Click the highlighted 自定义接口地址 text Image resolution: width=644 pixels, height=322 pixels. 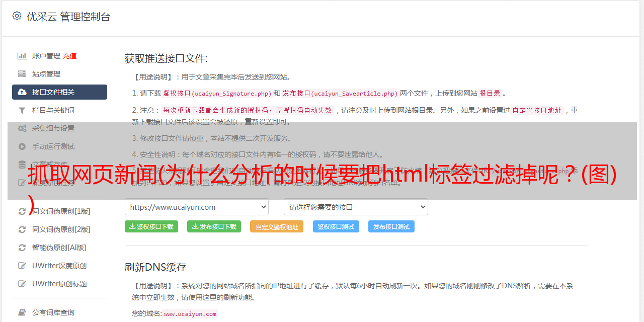click(x=537, y=110)
